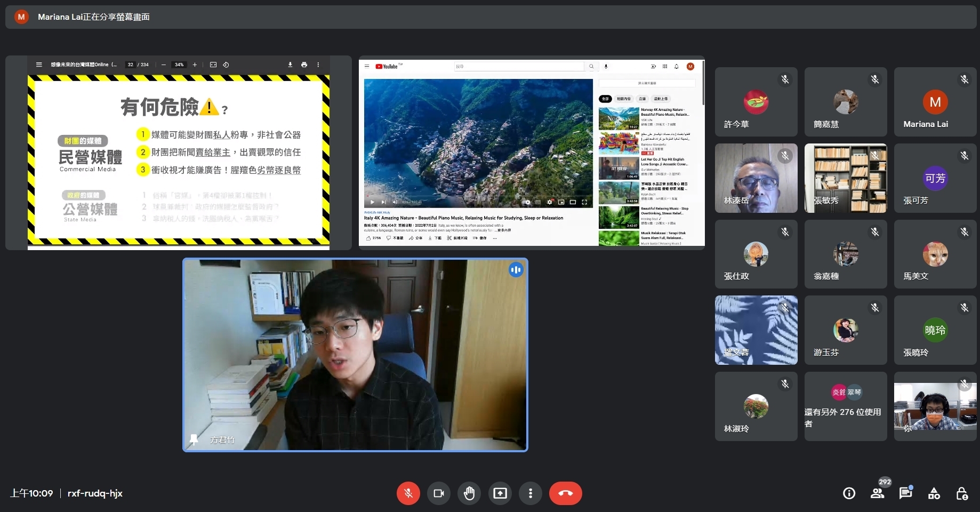Open the PDF viewer's three-dot overflow menu
Image resolution: width=980 pixels, height=512 pixels.
pos(318,65)
